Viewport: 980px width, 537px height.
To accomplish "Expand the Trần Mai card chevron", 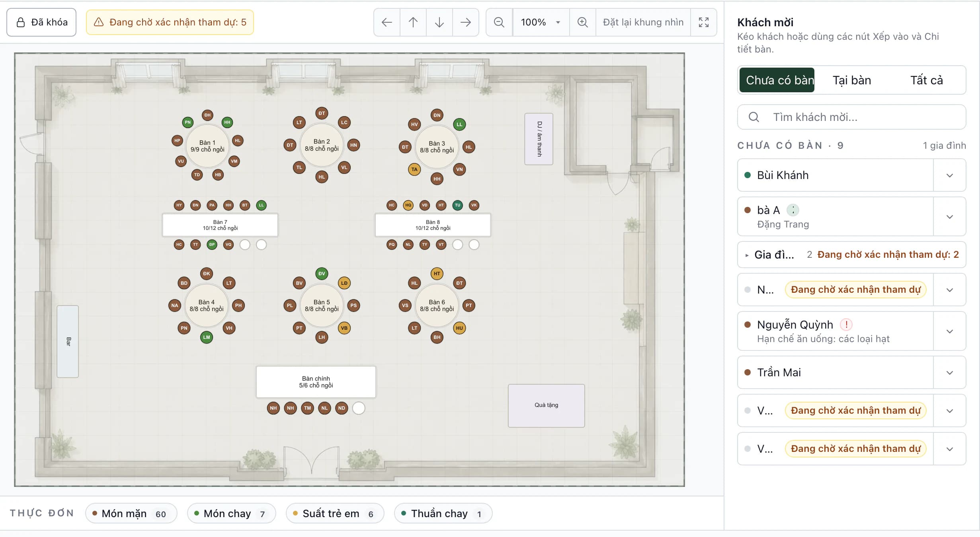I will coord(950,373).
